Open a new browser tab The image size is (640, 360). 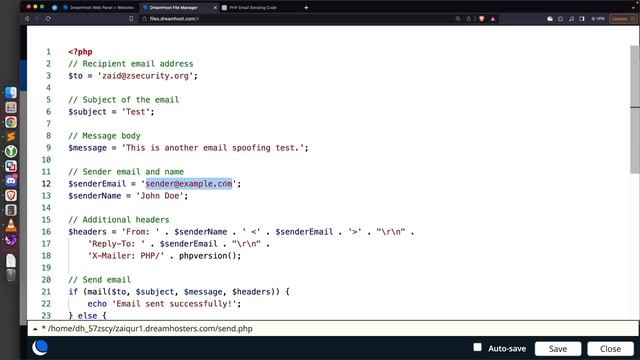tap(306, 7)
